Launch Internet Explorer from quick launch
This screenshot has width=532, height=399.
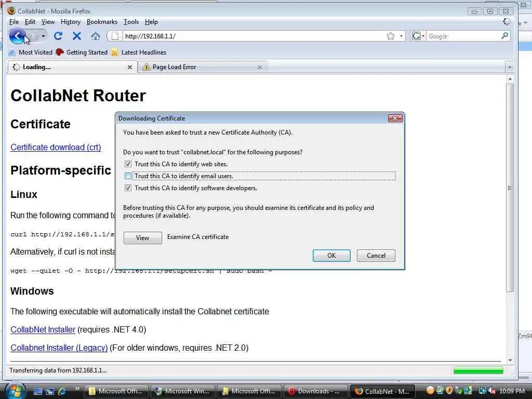pos(62,391)
